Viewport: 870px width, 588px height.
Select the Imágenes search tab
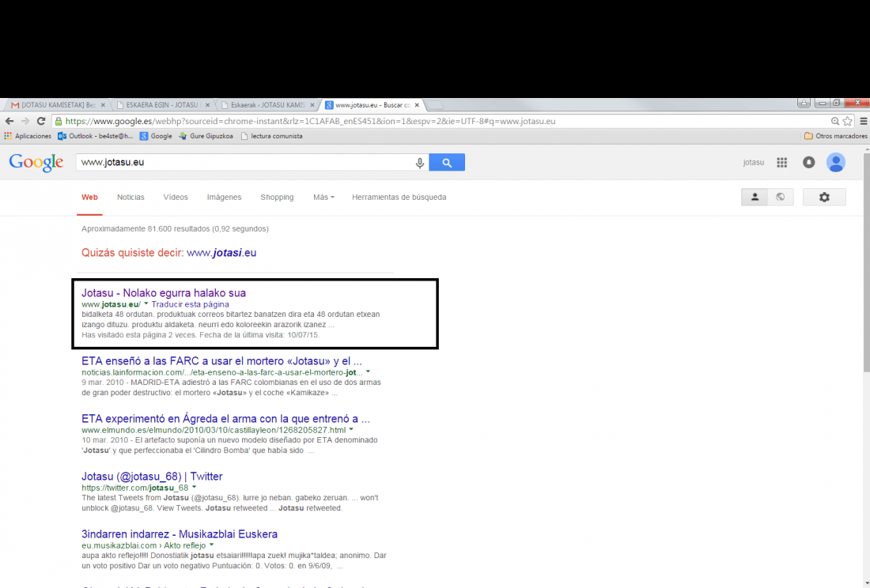click(224, 198)
